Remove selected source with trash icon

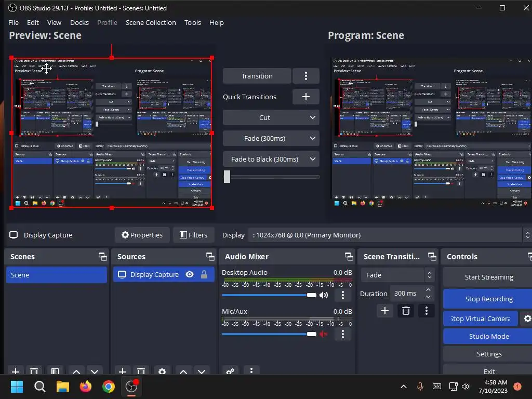coord(141,371)
